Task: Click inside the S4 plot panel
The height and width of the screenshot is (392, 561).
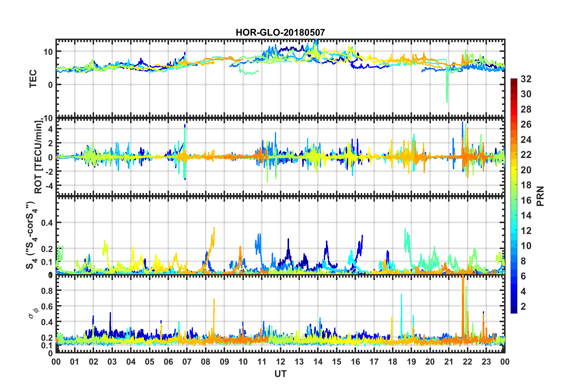Action: tap(280, 235)
